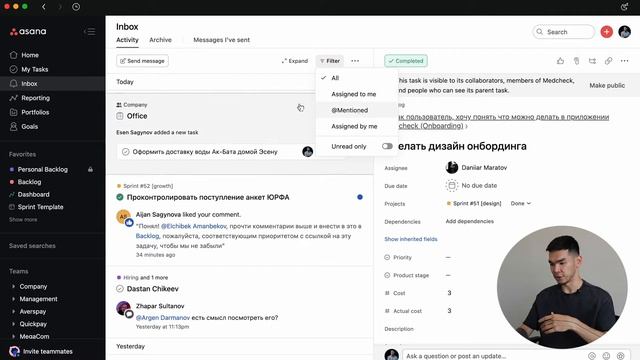Go back with the title bar arrow

[44, 7]
